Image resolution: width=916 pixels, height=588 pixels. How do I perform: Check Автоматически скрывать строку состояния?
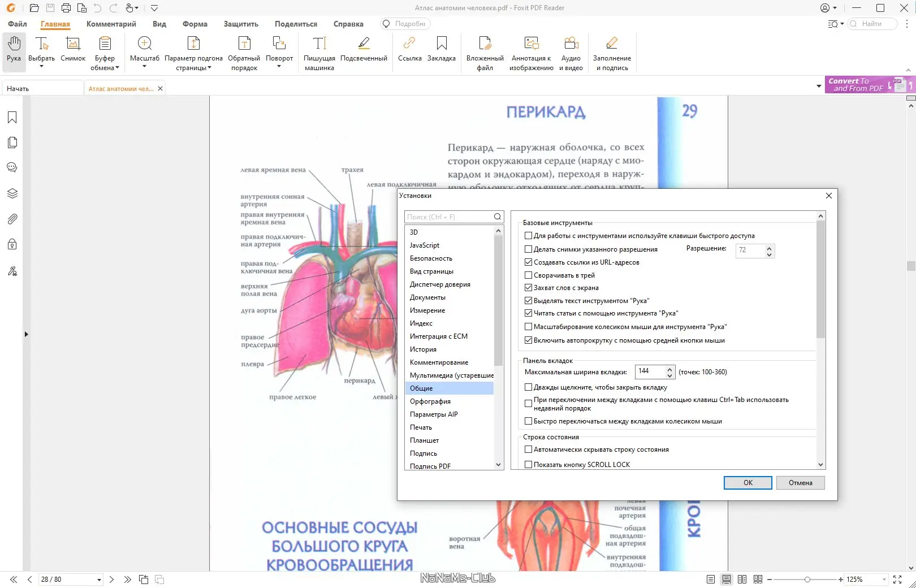click(x=528, y=449)
